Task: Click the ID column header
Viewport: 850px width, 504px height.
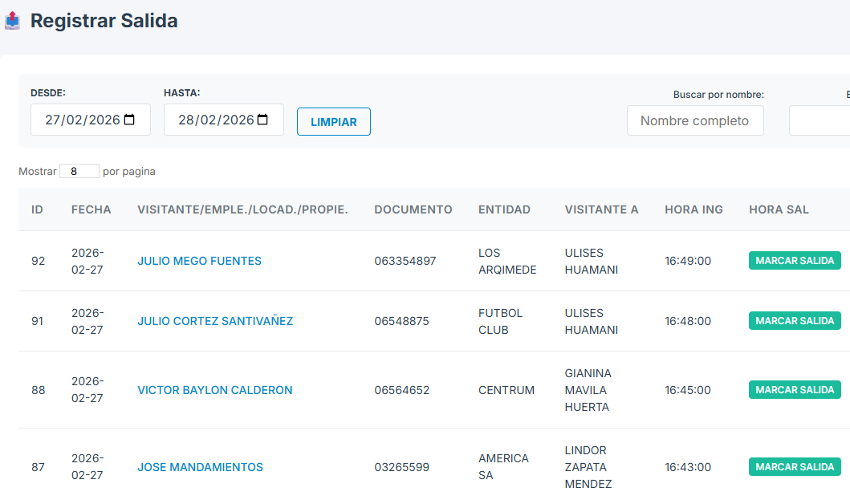Action: [x=37, y=209]
